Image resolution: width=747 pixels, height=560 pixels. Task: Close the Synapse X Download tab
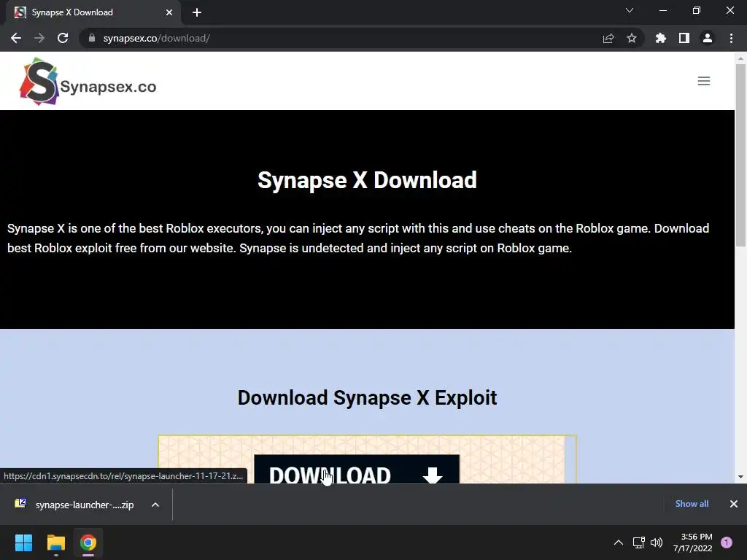click(x=169, y=12)
